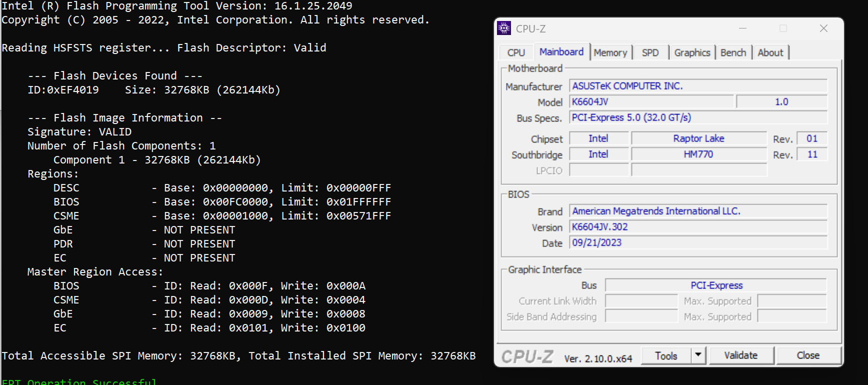The height and width of the screenshot is (385, 868).
Task: Click the 'GbE - NOT PRESENT' region line
Action: (144, 230)
